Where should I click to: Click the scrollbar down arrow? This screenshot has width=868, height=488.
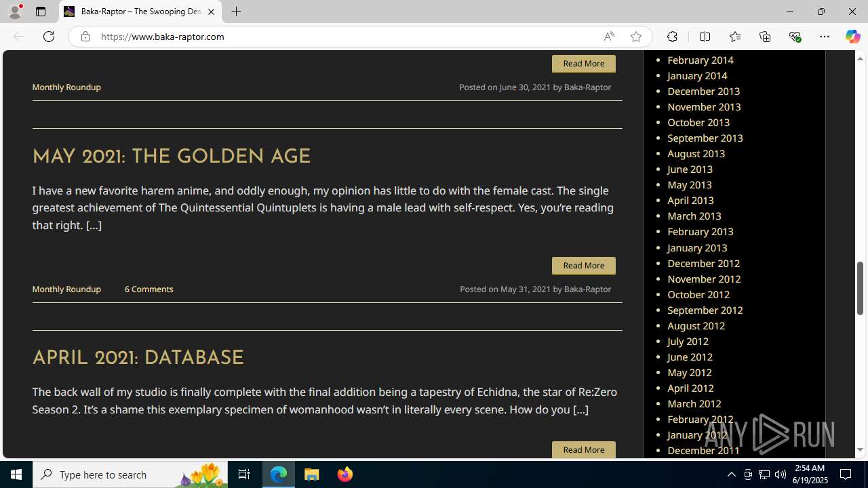coord(861,450)
